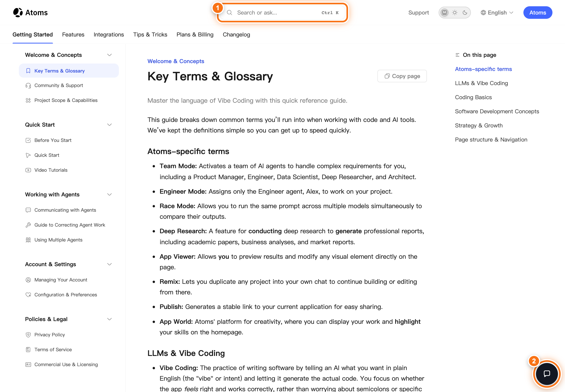Switch theme to system mode
The height and width of the screenshot is (392, 565).
click(x=445, y=13)
